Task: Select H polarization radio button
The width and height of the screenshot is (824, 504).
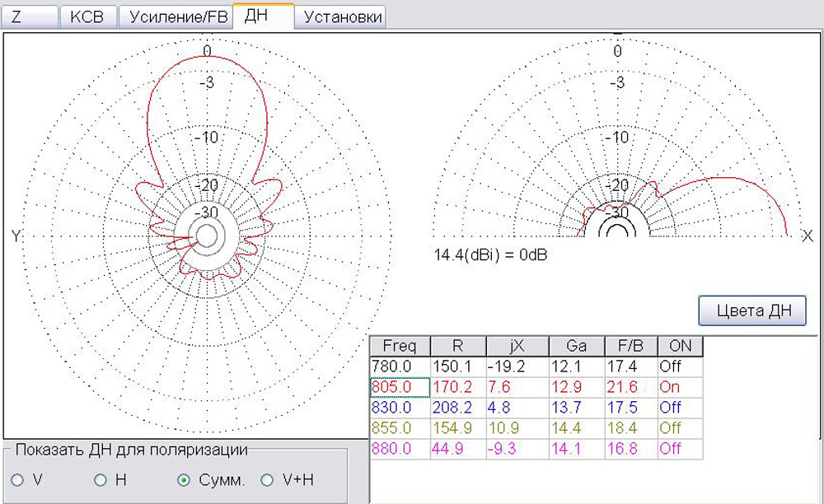Action: (x=101, y=480)
